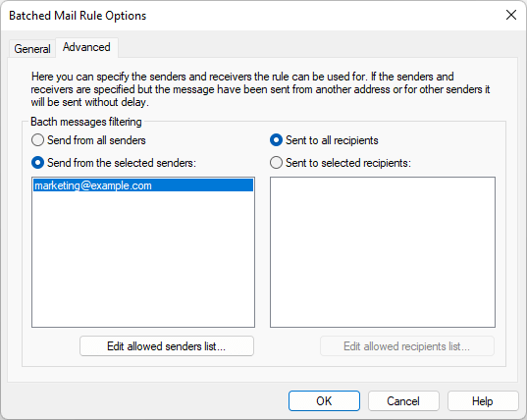Screen dimensions: 527x420
Task: Select Send from the selected senders radio
Action: coord(37,163)
